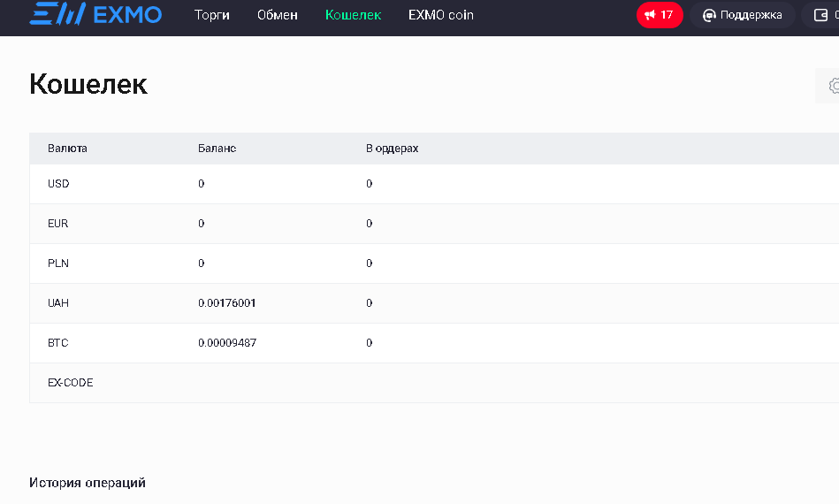Select the UAH currency row

pyautogui.click(x=58, y=303)
